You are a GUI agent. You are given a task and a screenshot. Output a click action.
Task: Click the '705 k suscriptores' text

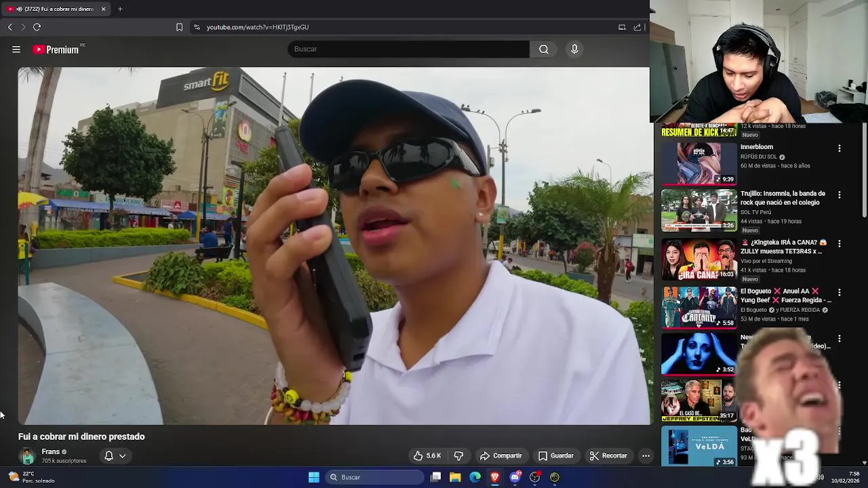[x=64, y=461]
